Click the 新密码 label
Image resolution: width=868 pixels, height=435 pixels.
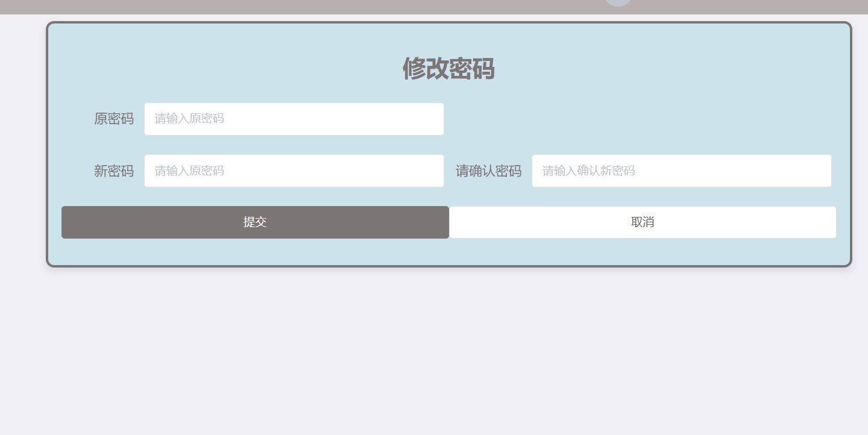click(114, 171)
